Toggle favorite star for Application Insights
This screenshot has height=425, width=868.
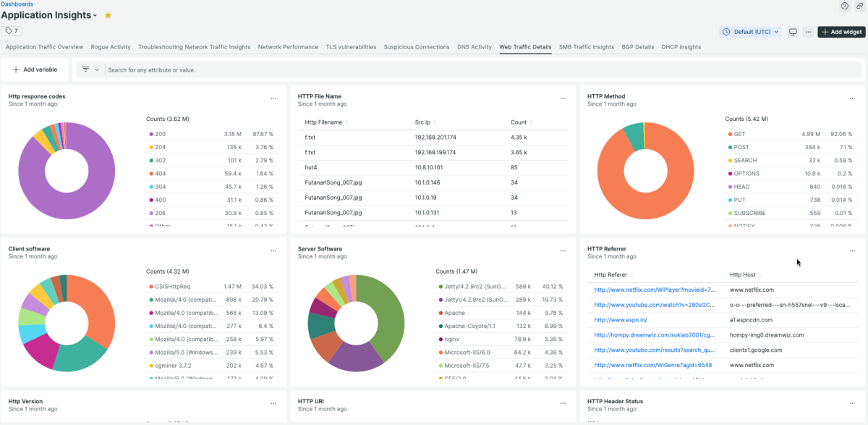(108, 15)
